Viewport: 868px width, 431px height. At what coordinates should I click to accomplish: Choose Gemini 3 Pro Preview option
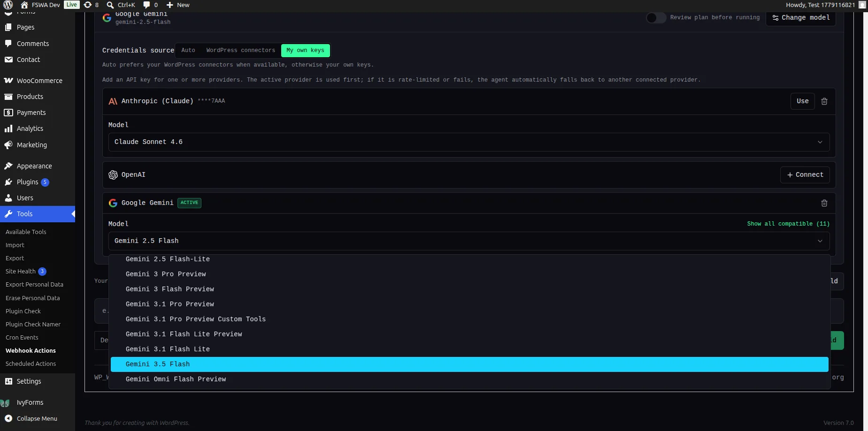469,274
